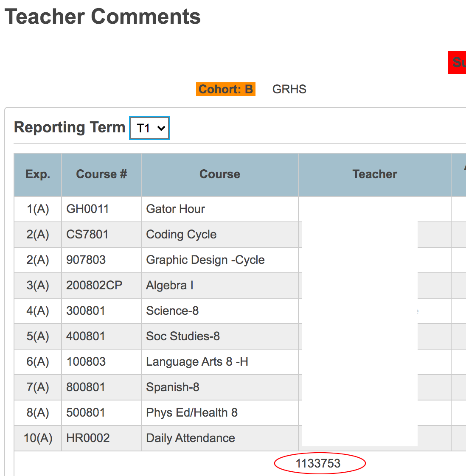Click the Exp. column header
Screen dimensions: 466x476
click(x=38, y=174)
